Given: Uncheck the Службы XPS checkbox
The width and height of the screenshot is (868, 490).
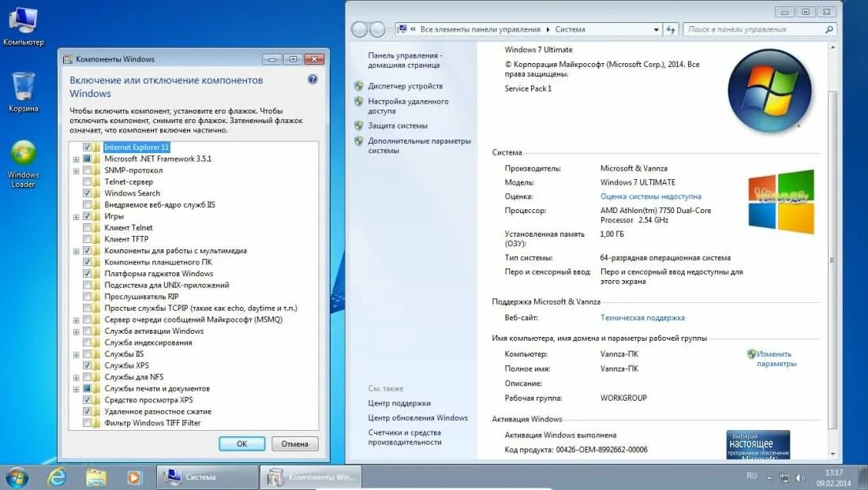Looking at the screenshot, I should coord(87,365).
